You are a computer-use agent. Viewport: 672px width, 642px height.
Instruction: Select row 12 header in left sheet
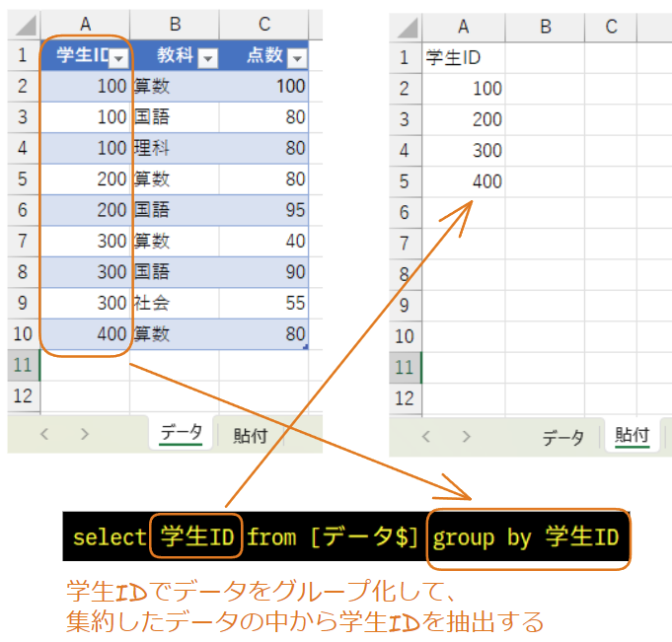[x=24, y=396]
